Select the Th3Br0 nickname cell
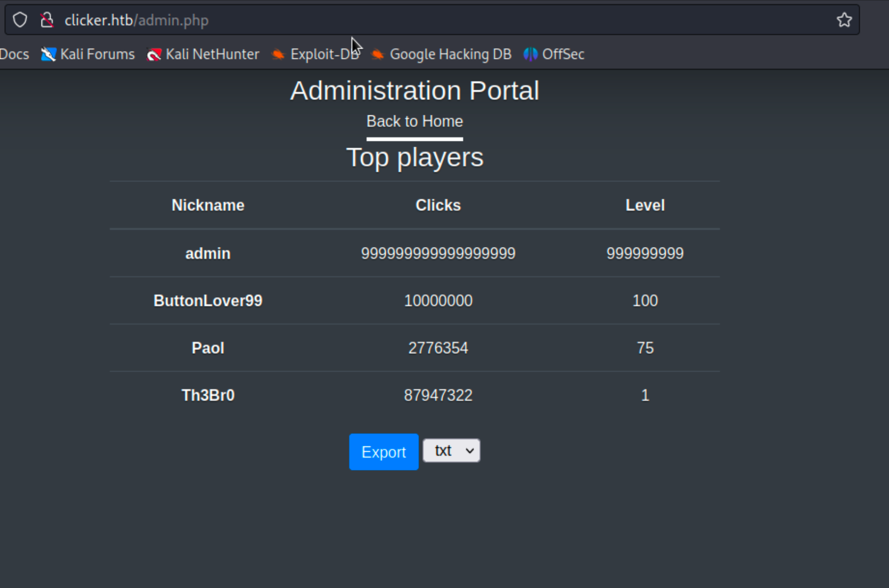This screenshot has height=588, width=889. tap(208, 395)
